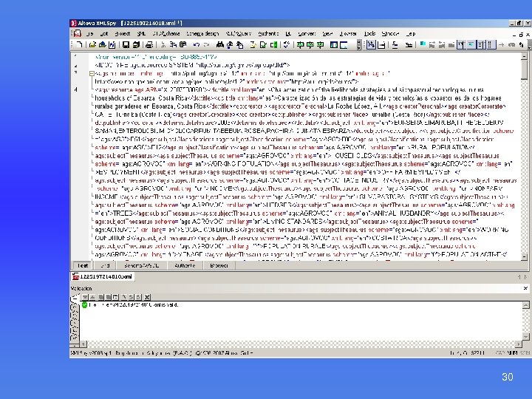Click the Undo arrow icon
This screenshot has width=532, height=399.
point(197,44)
